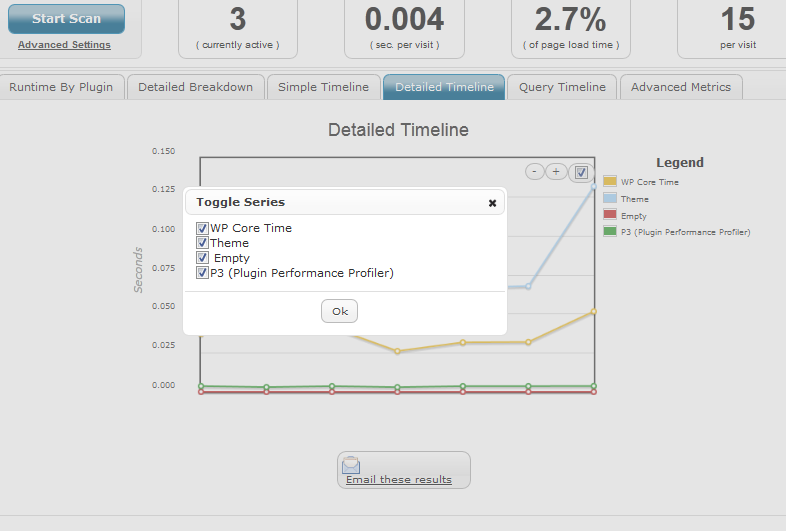786x531 pixels.
Task: Uncheck the Empty series checkbox
Action: (202, 258)
